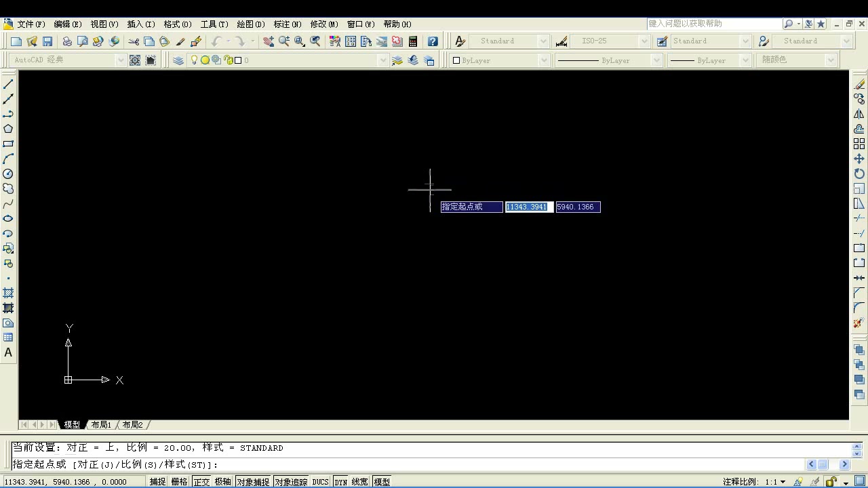Open the 标注(N) menu
The image size is (868, 488).
click(288, 24)
